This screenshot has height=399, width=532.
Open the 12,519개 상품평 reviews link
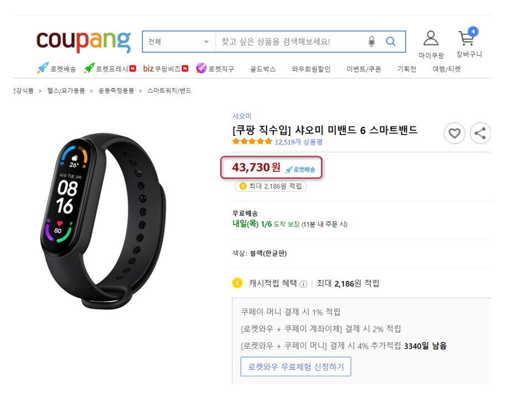point(298,142)
